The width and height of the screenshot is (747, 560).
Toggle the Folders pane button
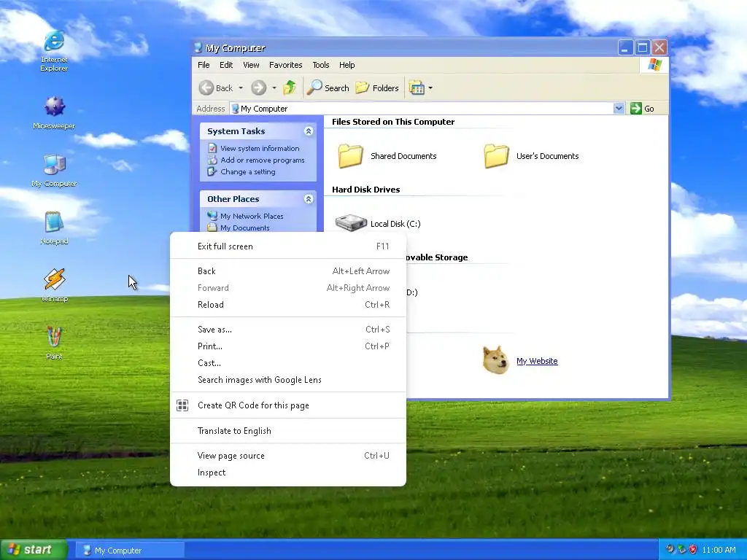377,87
